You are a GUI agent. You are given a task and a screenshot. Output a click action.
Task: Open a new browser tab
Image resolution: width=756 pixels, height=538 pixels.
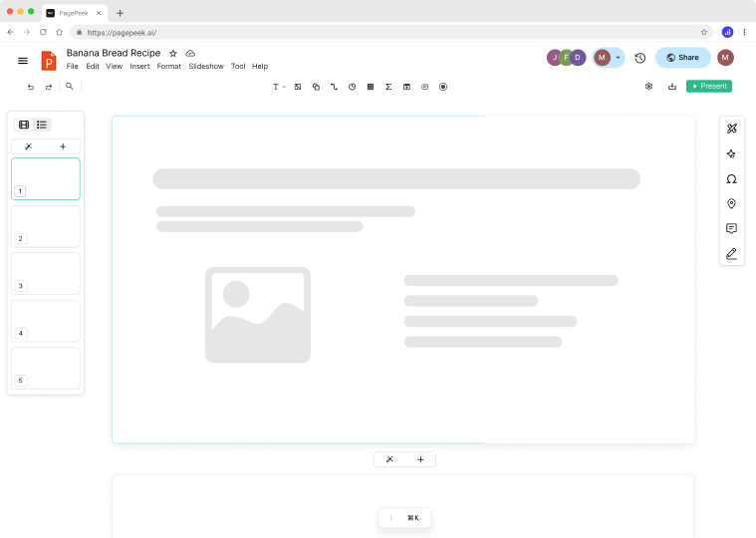pyautogui.click(x=121, y=13)
